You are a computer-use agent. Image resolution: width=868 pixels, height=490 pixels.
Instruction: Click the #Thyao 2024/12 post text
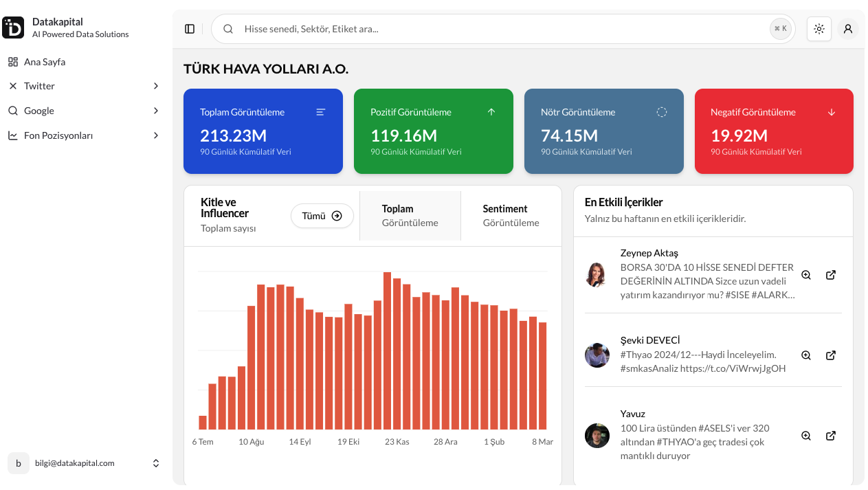point(703,361)
